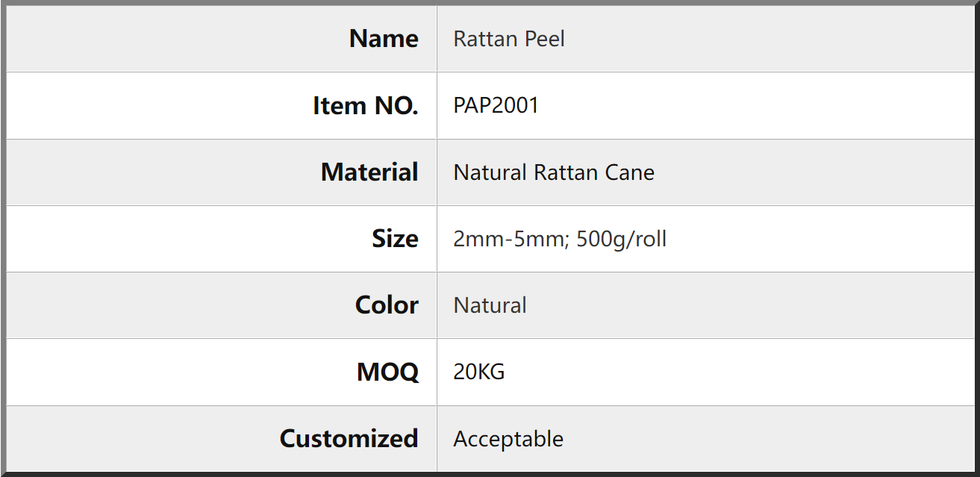Click the Material row label
Viewport: 980px width, 477px height.
pyautogui.click(x=369, y=172)
